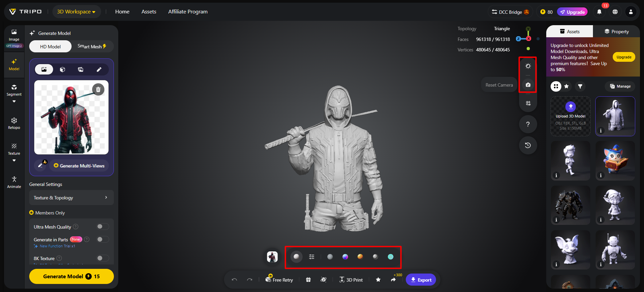Switch to Smart Mesh tab

92,46
